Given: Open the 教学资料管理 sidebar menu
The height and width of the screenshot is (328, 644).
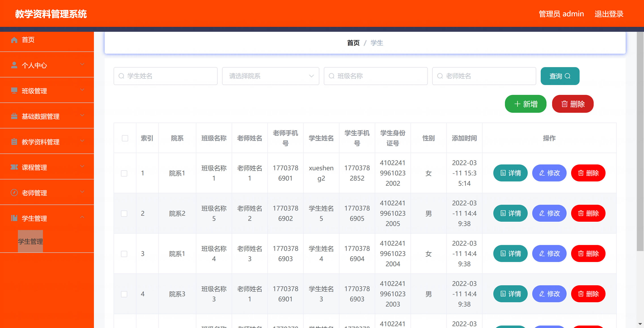Looking at the screenshot, I should (x=47, y=142).
